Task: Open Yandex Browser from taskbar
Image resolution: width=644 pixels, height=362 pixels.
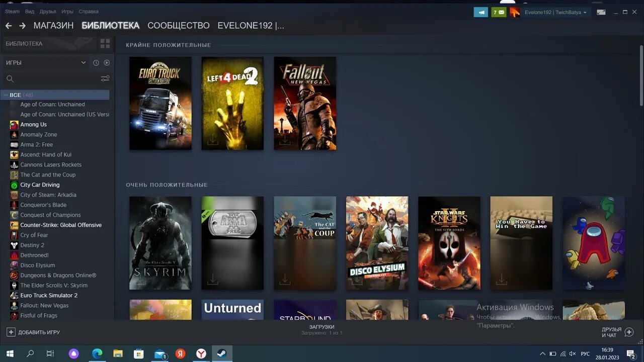Action: pyautogui.click(x=201, y=354)
